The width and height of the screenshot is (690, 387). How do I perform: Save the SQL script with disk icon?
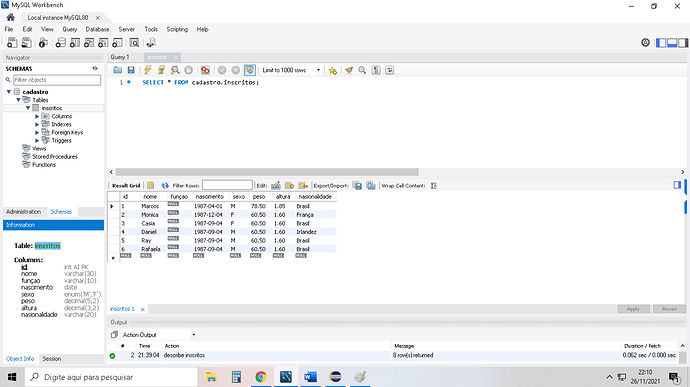[131, 70]
